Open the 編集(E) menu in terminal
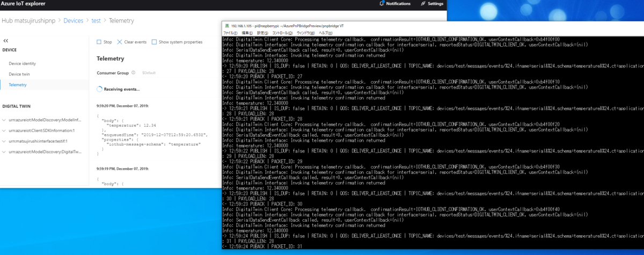Screen dimensions: 644x255 pos(246,33)
